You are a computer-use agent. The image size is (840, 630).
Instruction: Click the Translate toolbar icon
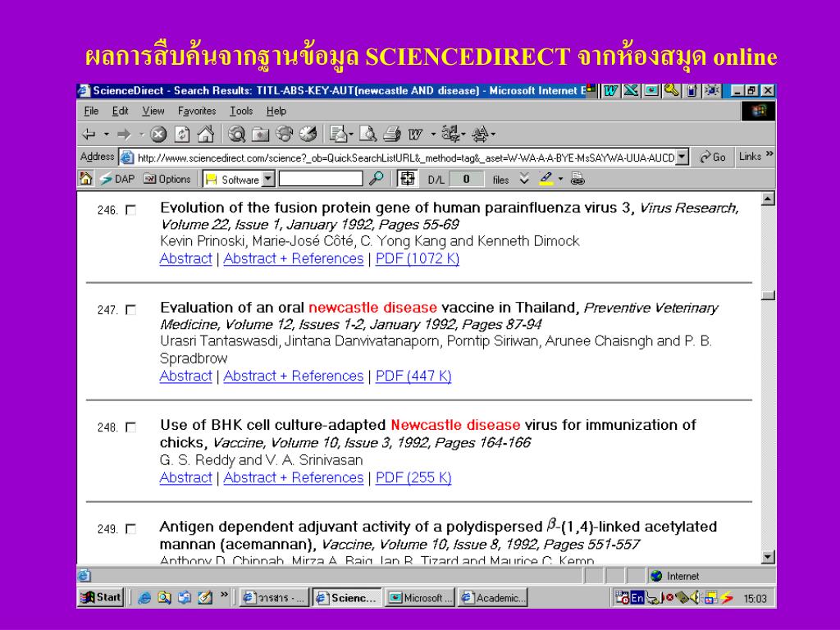click(480, 134)
